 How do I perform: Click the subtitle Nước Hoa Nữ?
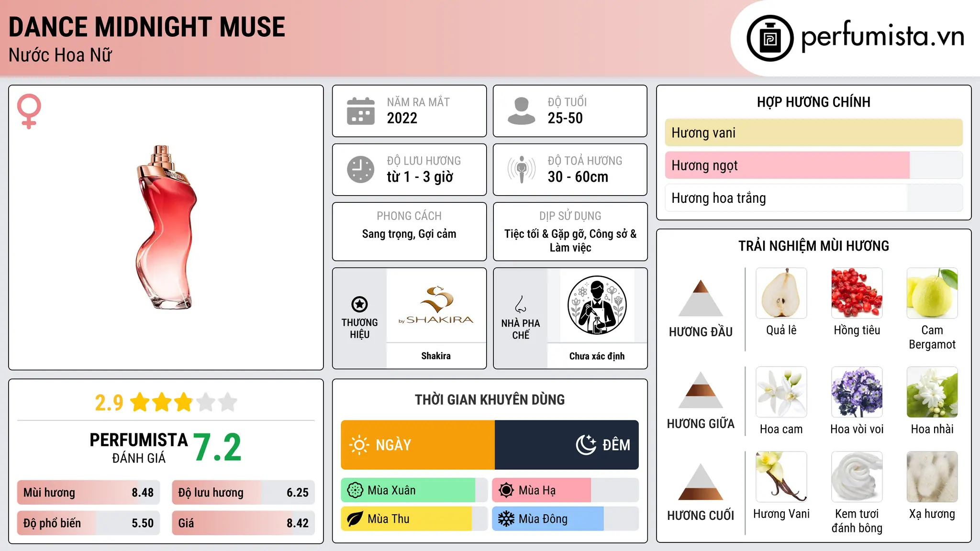click(60, 55)
